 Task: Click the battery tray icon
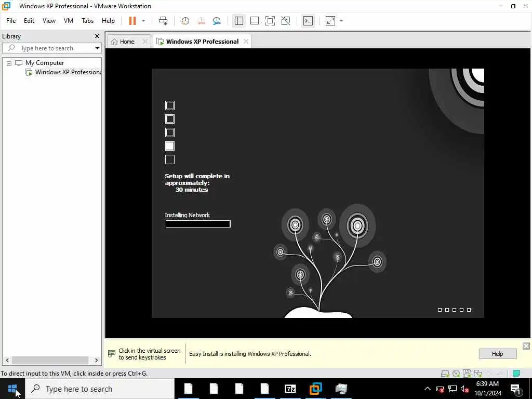coord(440,389)
